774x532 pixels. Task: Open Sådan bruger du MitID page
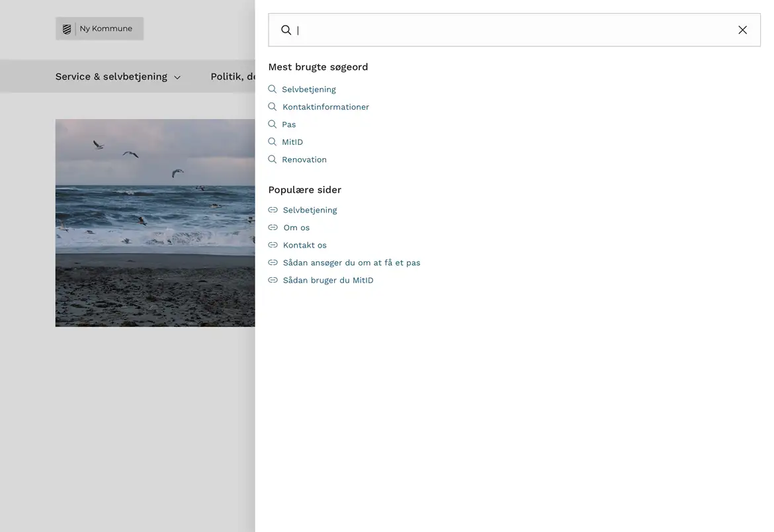pos(328,280)
